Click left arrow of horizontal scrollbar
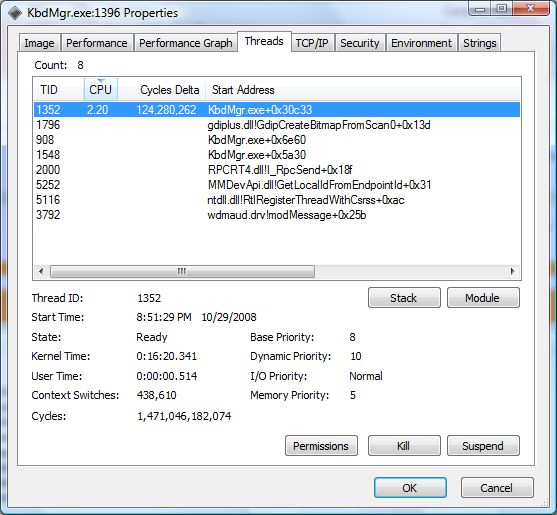 coord(41,272)
